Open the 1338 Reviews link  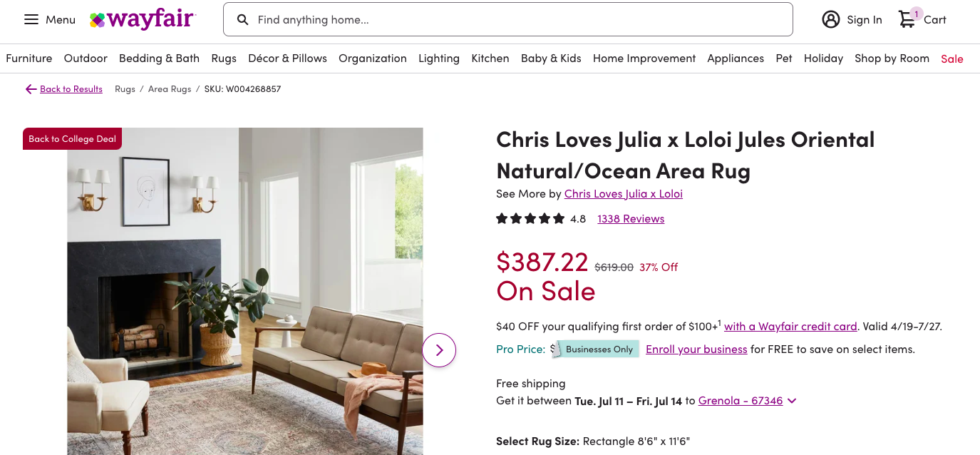[631, 219]
